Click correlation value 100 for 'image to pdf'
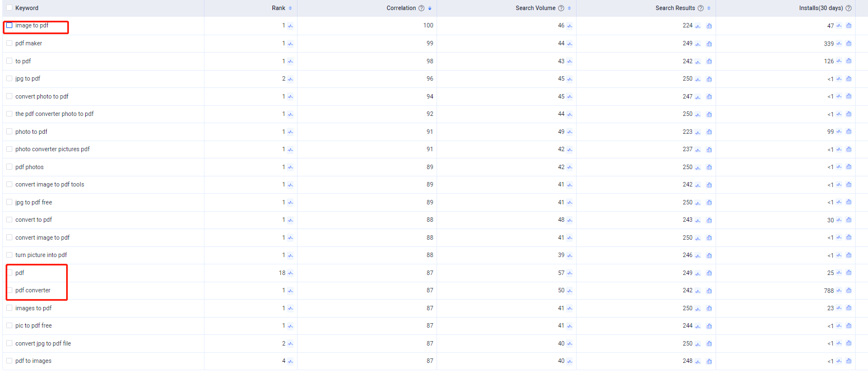Screen dimensions: 868x373 click(429, 26)
